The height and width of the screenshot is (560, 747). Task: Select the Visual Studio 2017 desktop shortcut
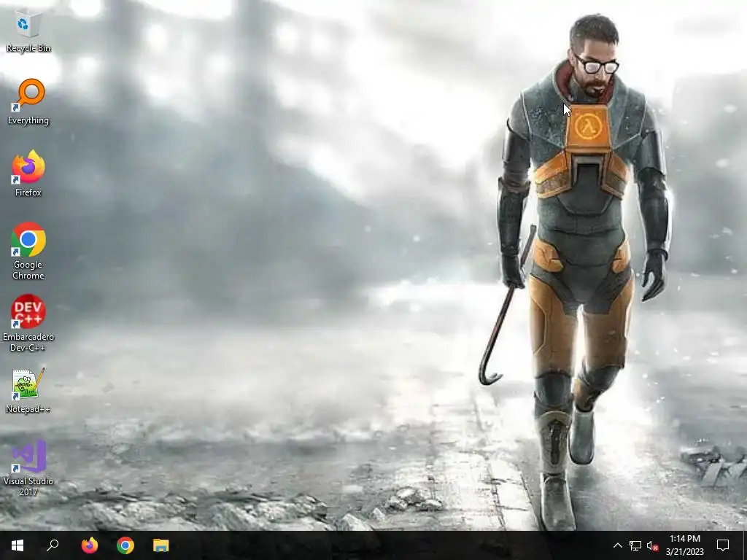[28, 467]
